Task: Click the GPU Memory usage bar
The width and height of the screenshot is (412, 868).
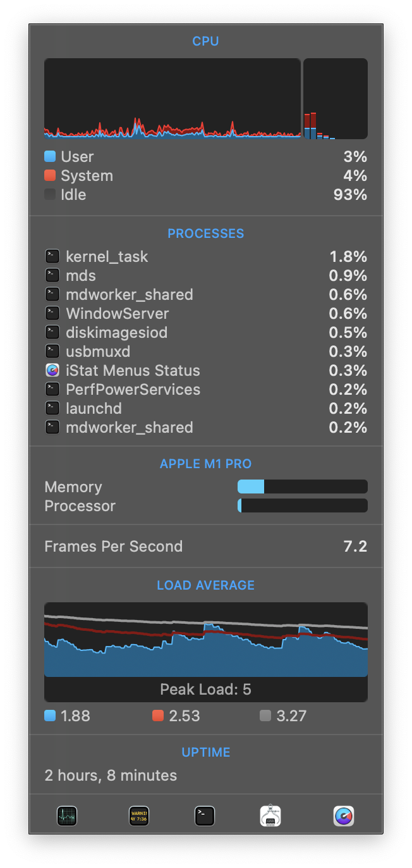Action: [303, 487]
